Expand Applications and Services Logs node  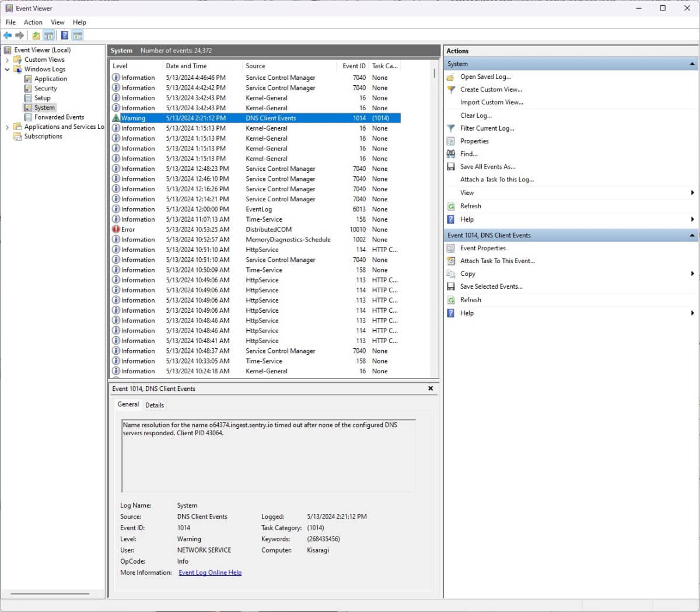(x=7, y=127)
